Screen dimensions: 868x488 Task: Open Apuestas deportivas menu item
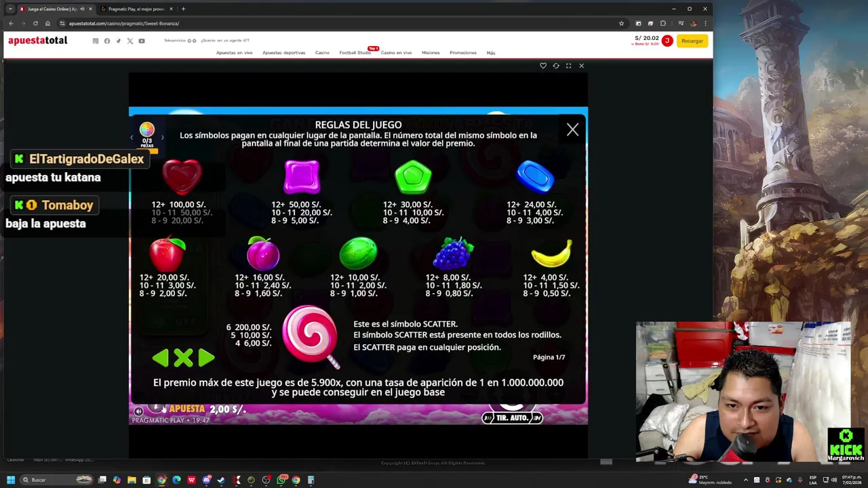(x=283, y=53)
